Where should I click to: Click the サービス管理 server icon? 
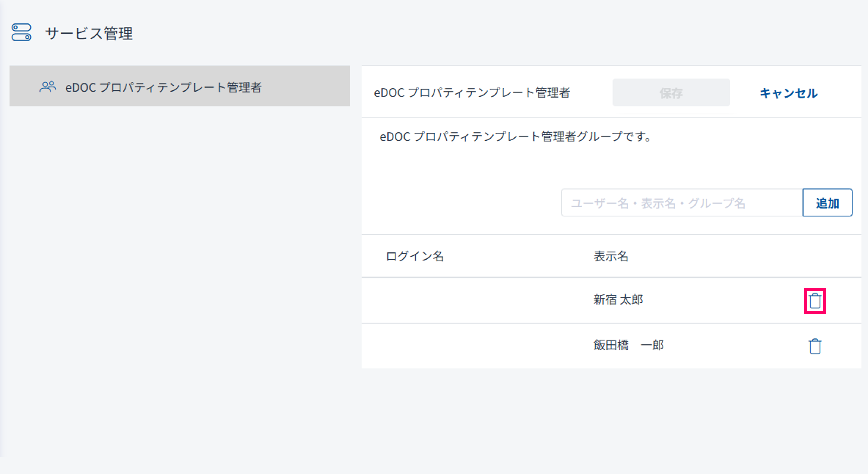tap(21, 32)
